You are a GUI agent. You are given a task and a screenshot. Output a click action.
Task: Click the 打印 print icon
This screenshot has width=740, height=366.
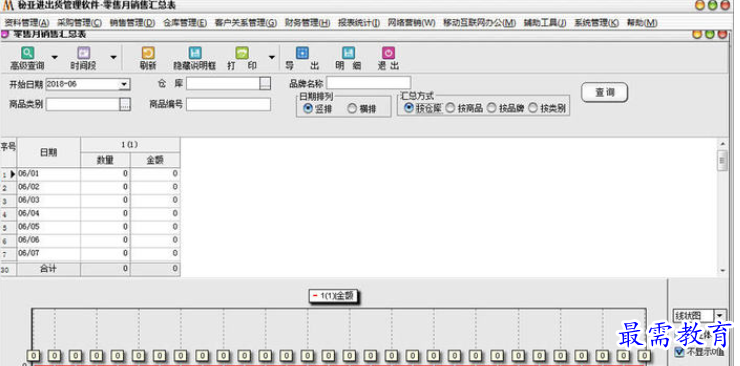tap(242, 53)
